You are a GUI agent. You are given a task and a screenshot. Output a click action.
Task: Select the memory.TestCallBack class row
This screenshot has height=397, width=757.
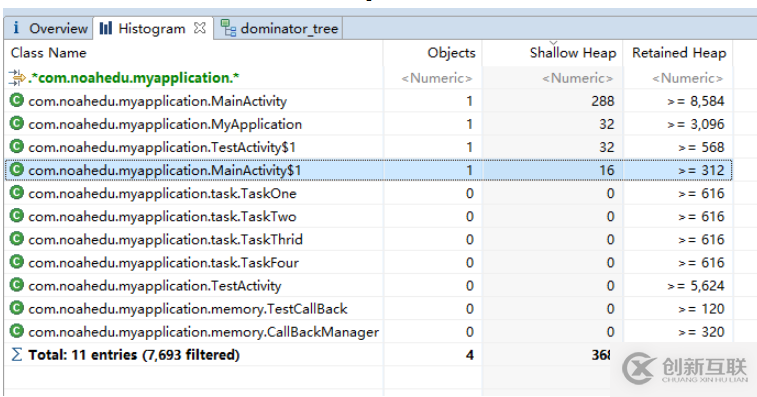click(368, 309)
